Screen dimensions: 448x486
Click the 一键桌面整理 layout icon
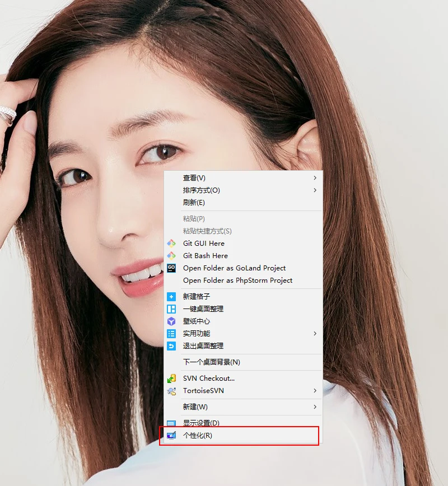tap(171, 309)
